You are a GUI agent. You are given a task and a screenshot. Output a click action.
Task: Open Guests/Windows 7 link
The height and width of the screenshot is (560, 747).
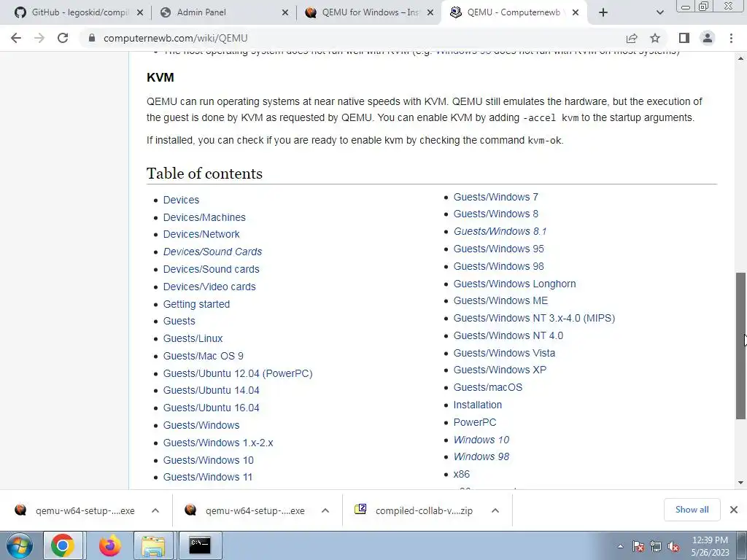click(x=496, y=197)
